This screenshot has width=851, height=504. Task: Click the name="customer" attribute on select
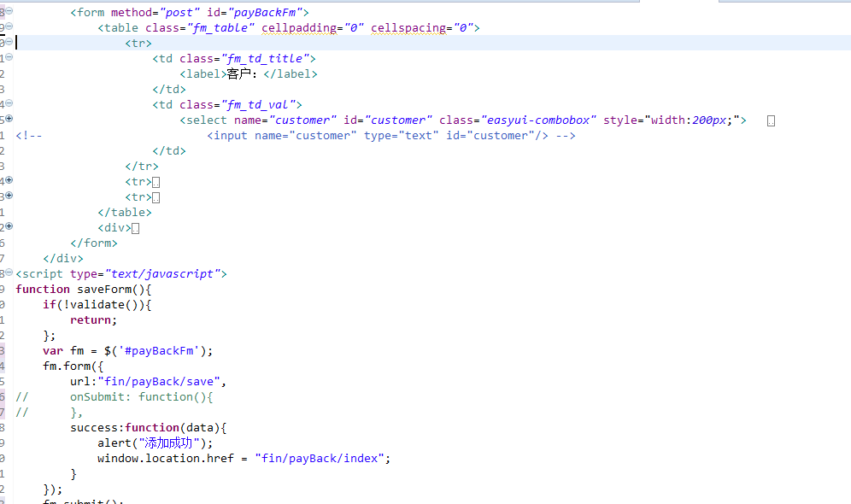click(x=285, y=120)
